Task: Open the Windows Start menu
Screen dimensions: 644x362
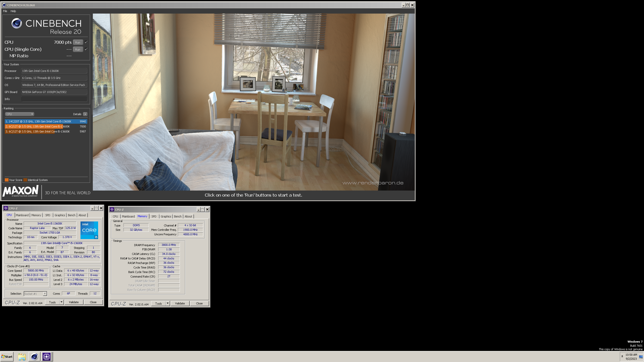Action: (x=7, y=357)
